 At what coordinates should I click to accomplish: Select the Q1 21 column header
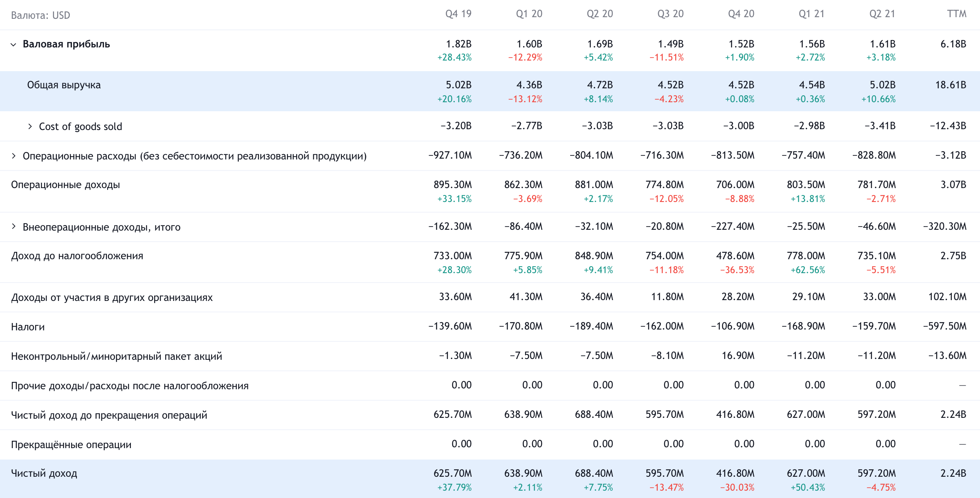click(811, 14)
